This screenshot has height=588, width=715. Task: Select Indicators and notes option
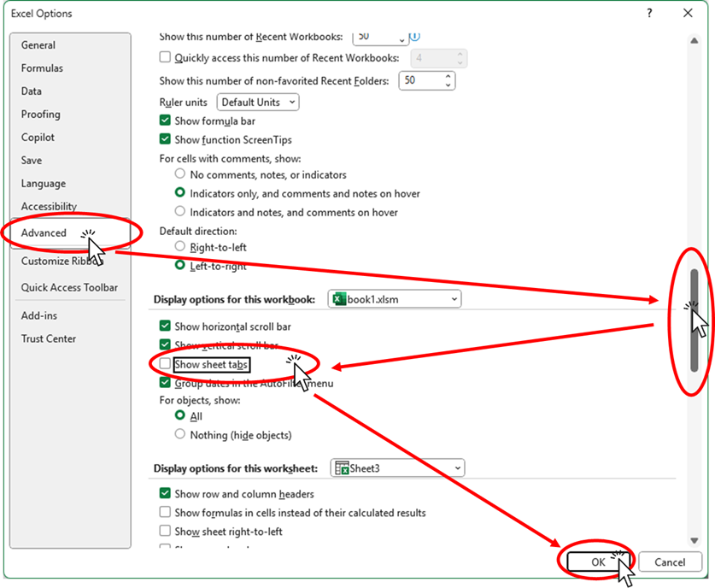point(180,211)
